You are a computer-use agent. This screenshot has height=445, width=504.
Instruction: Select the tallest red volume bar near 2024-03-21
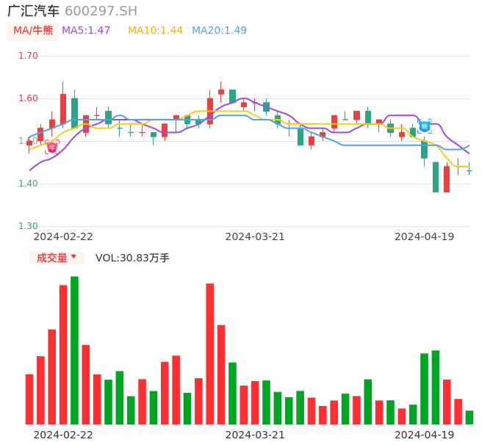pyautogui.click(x=210, y=353)
